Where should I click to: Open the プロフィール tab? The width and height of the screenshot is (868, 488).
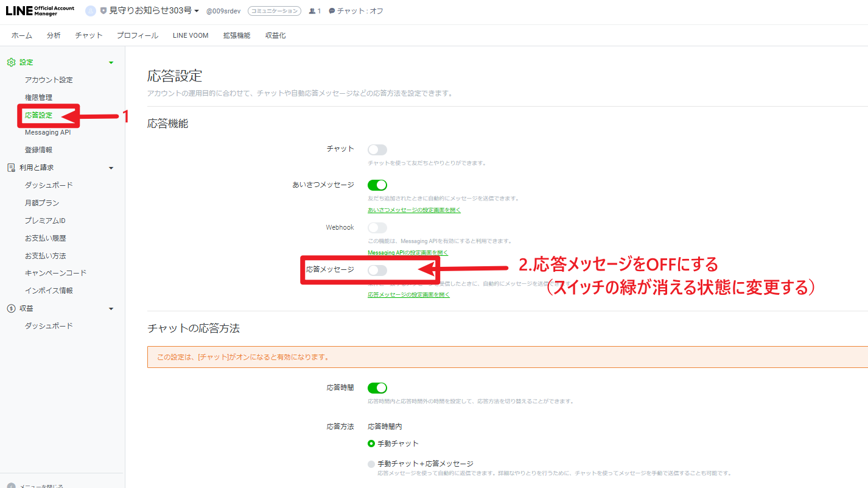click(138, 35)
